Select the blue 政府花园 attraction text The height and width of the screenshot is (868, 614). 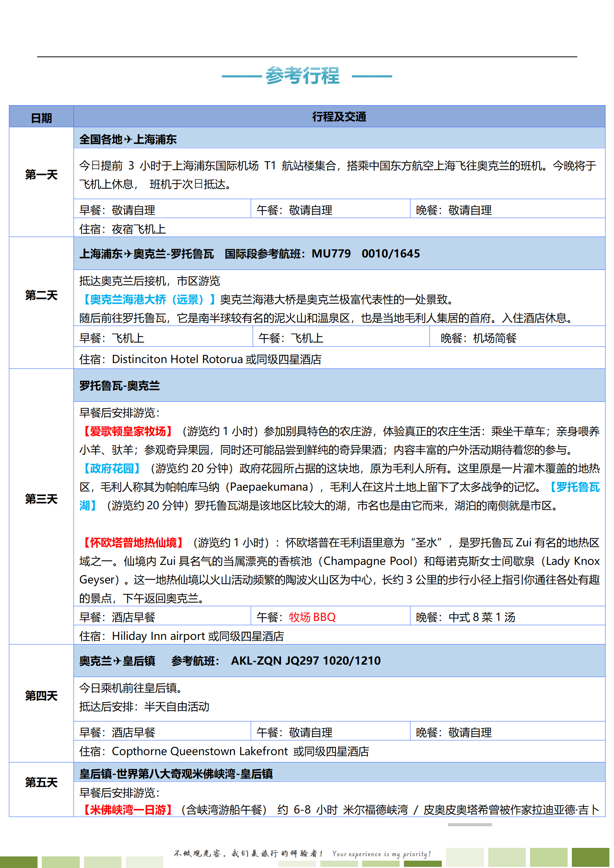pyautogui.click(x=112, y=469)
